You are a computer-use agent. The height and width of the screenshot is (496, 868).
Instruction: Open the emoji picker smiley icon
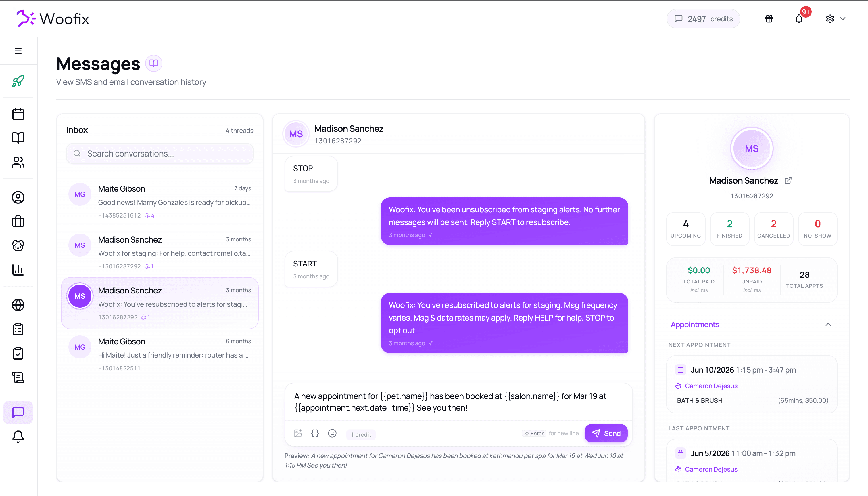(332, 433)
